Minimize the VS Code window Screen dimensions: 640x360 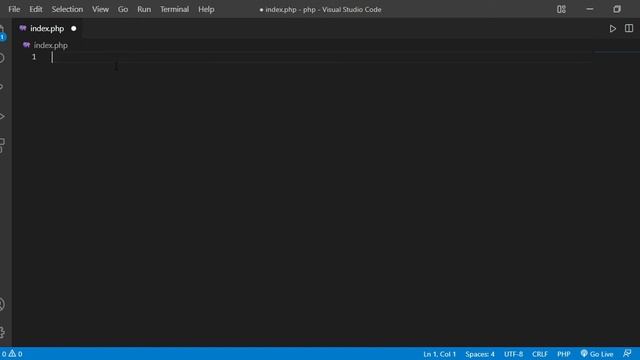(x=589, y=9)
